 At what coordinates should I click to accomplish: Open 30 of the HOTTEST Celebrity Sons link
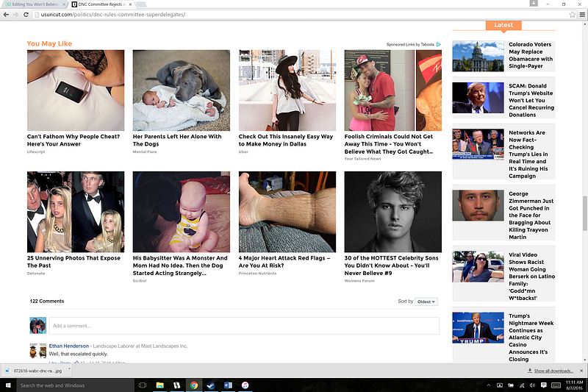pos(391,266)
